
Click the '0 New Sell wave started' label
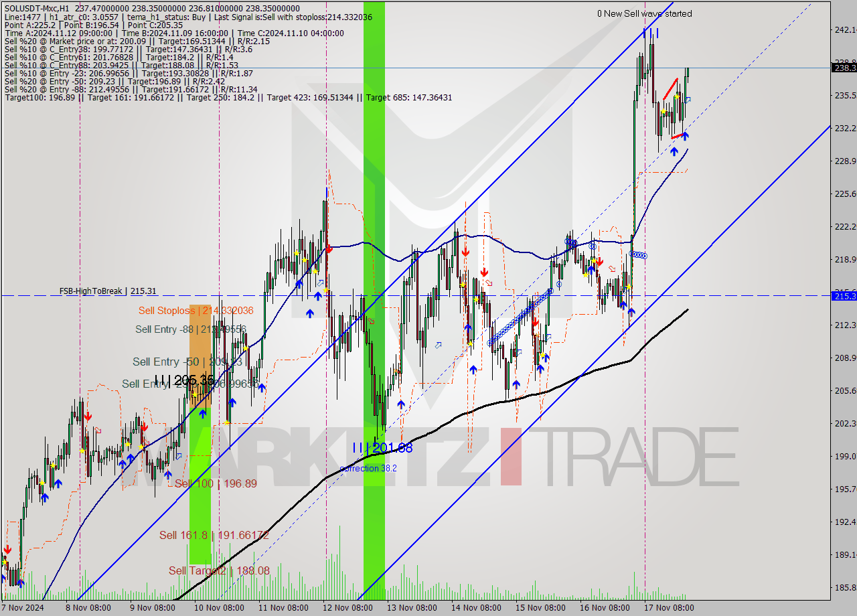645,13
